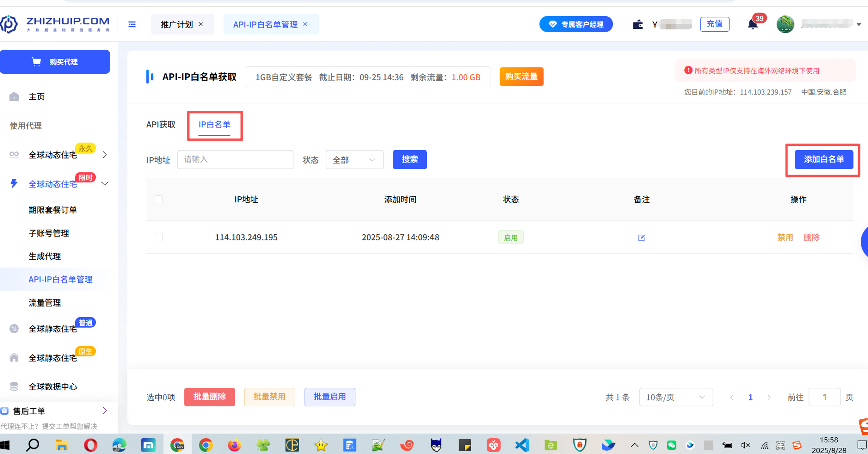Viewport: 868px width, 454px height.
Task: Select the IP白名单 tab
Action: pyautogui.click(x=214, y=125)
